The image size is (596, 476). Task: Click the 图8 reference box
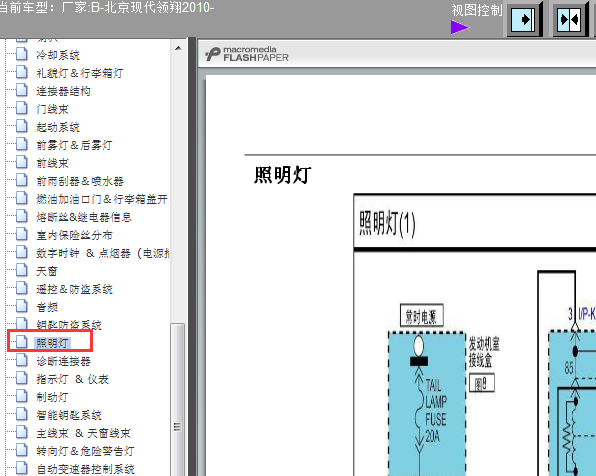tap(482, 384)
